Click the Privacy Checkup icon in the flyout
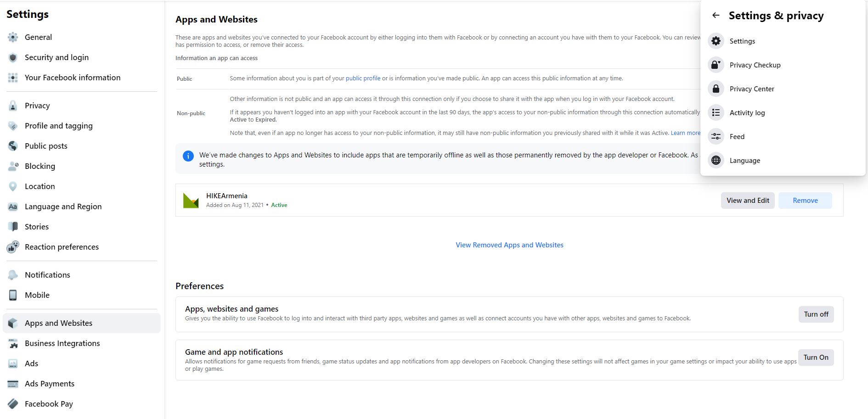This screenshot has height=419, width=868. [x=716, y=65]
